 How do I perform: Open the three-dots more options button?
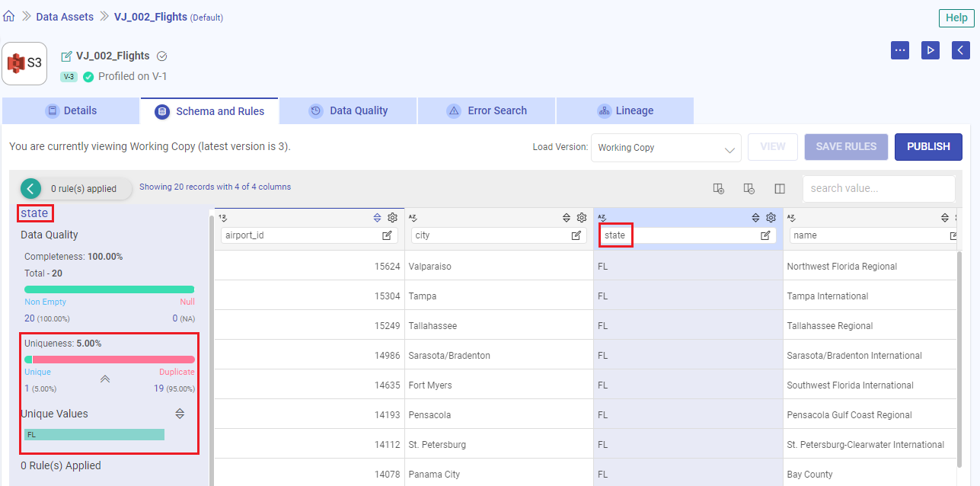coord(900,50)
